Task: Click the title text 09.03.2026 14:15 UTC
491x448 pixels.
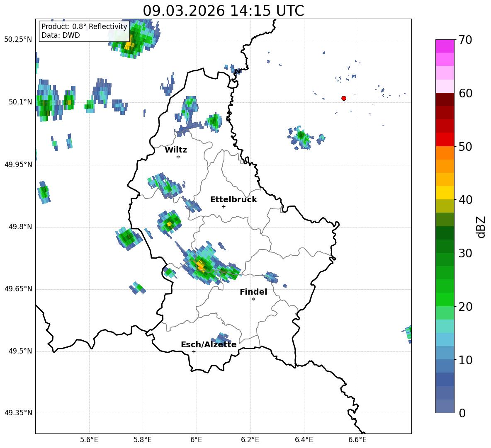Action: point(223,11)
